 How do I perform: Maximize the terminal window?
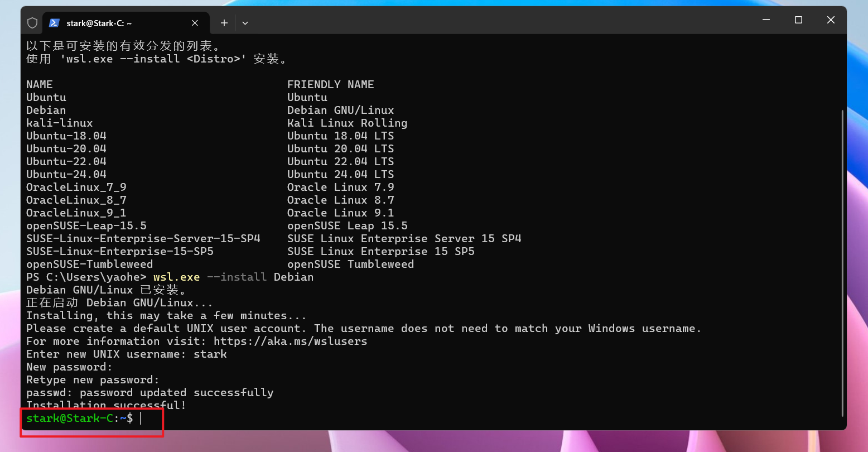[x=798, y=20]
